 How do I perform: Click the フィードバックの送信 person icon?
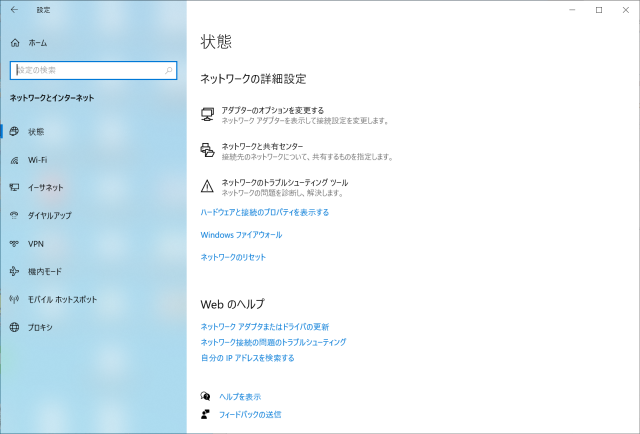point(206,414)
